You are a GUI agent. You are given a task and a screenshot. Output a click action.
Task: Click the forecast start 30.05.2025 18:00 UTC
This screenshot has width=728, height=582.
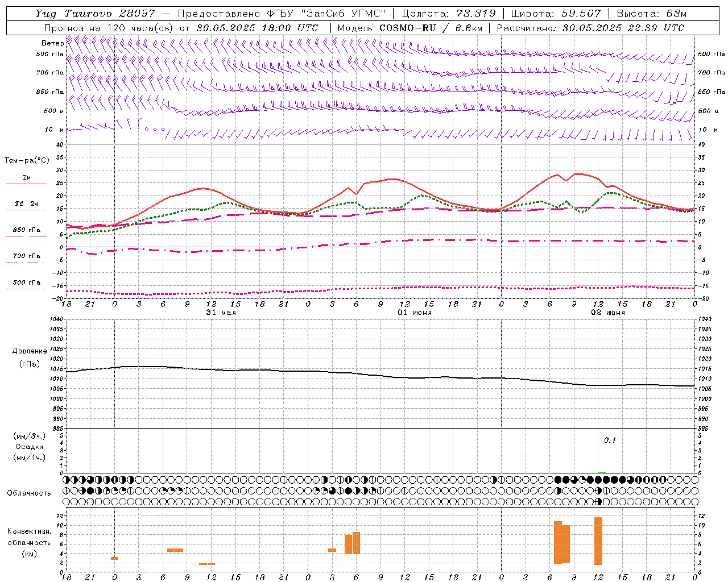pos(257,28)
